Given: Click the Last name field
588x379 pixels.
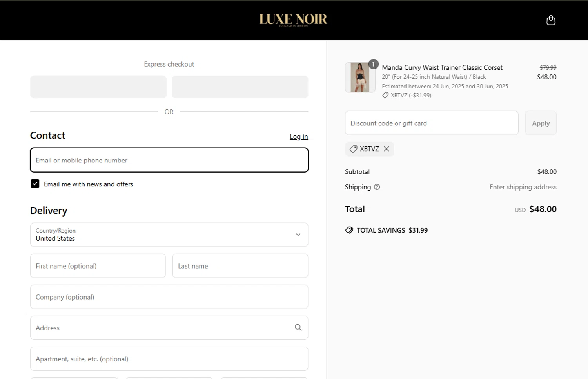Looking at the screenshot, I should [x=240, y=266].
